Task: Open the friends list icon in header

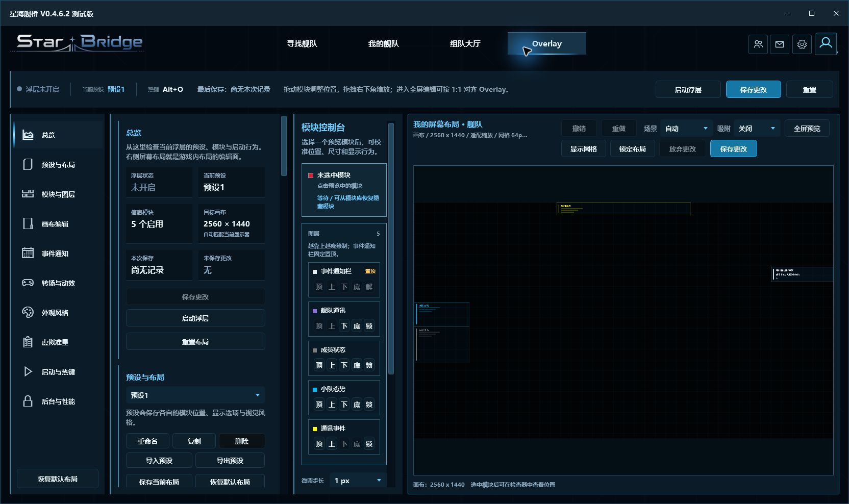Action: pyautogui.click(x=758, y=44)
